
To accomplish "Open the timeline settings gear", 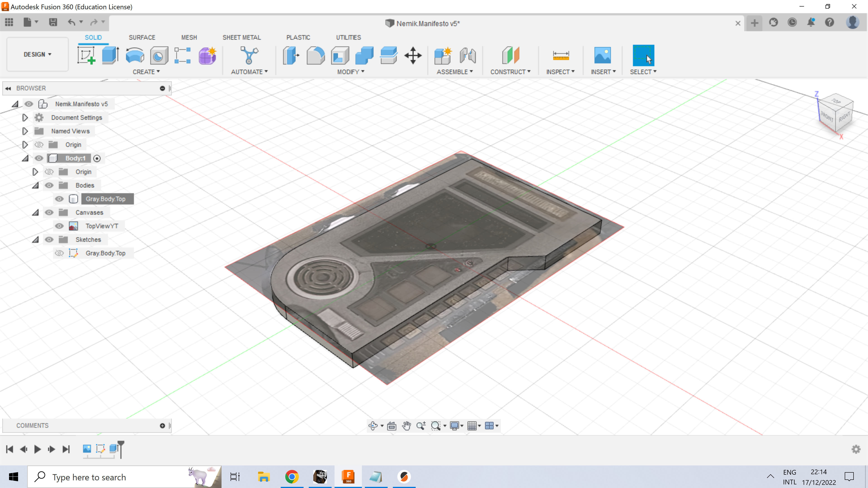I will 856,449.
